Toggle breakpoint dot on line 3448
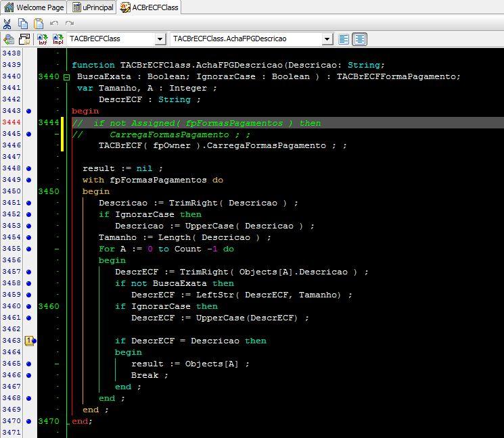 click(x=29, y=168)
